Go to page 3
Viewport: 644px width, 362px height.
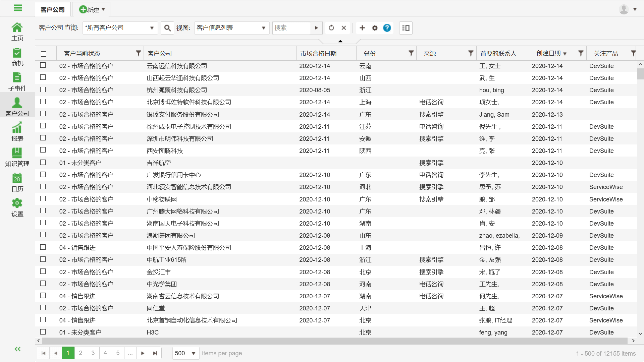[x=93, y=353]
